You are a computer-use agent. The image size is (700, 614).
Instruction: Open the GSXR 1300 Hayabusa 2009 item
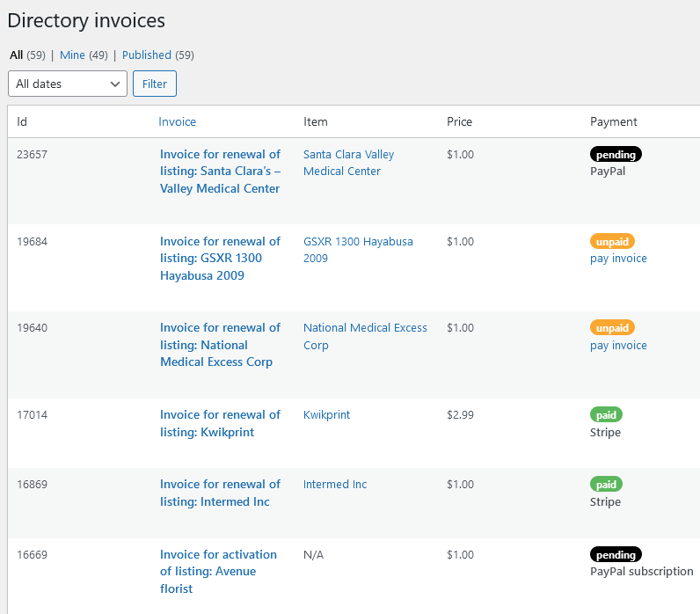358,250
